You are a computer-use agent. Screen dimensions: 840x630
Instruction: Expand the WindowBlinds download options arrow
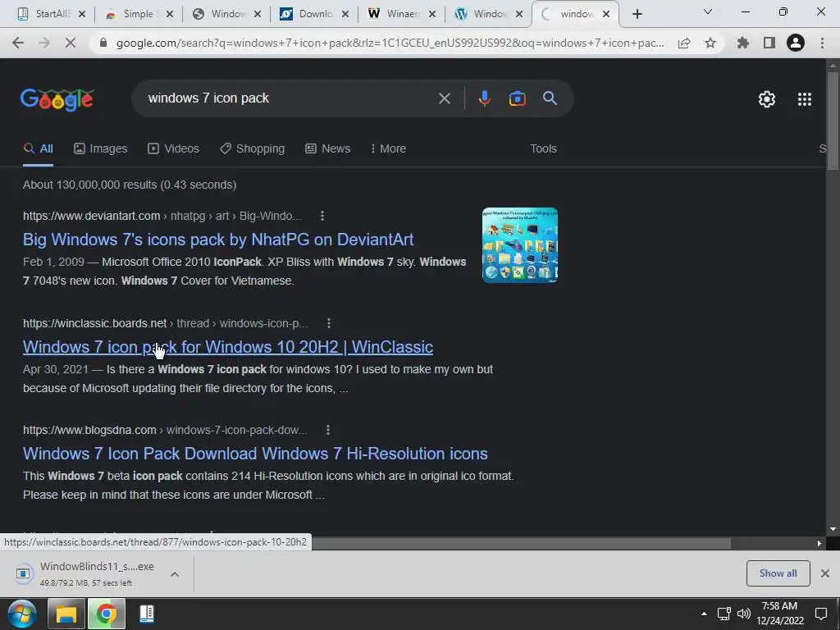174,574
